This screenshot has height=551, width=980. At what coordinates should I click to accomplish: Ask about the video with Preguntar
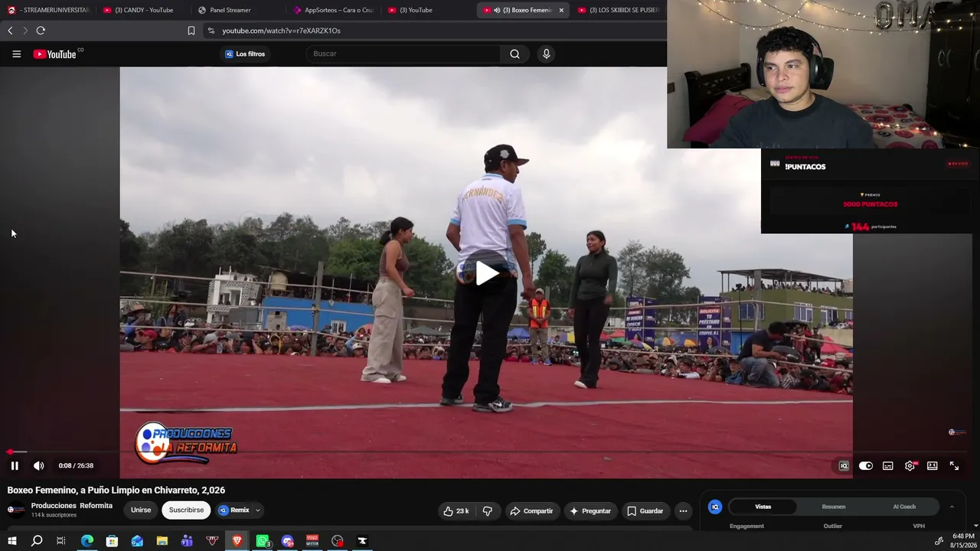click(x=590, y=510)
